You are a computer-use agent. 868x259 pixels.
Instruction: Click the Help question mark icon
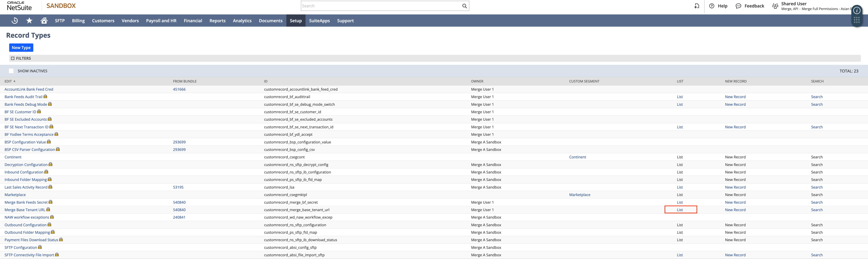(x=712, y=6)
